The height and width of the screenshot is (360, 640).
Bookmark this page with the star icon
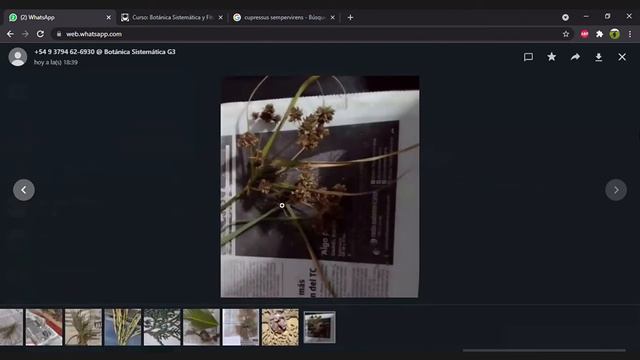(566, 34)
